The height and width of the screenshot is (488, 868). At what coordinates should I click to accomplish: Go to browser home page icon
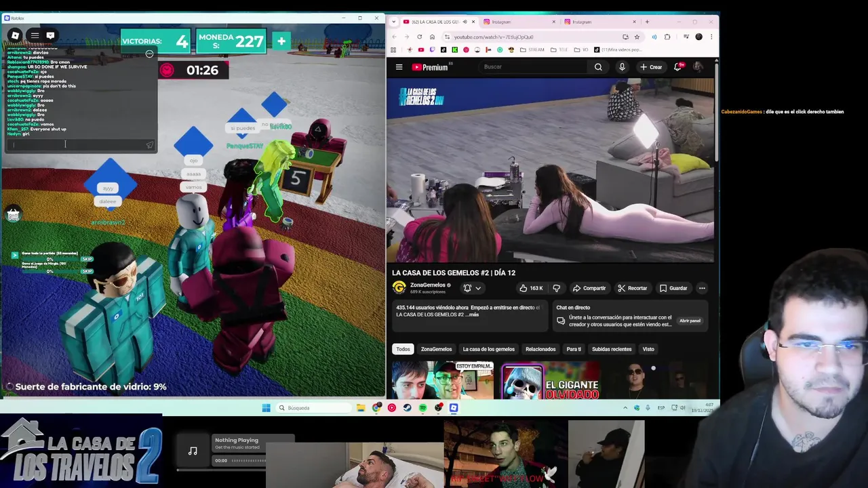[432, 37]
